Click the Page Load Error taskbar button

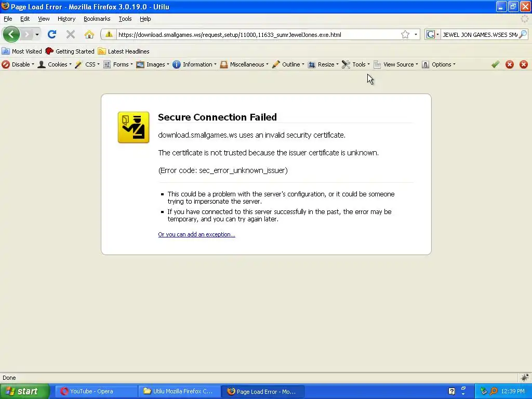(262, 391)
